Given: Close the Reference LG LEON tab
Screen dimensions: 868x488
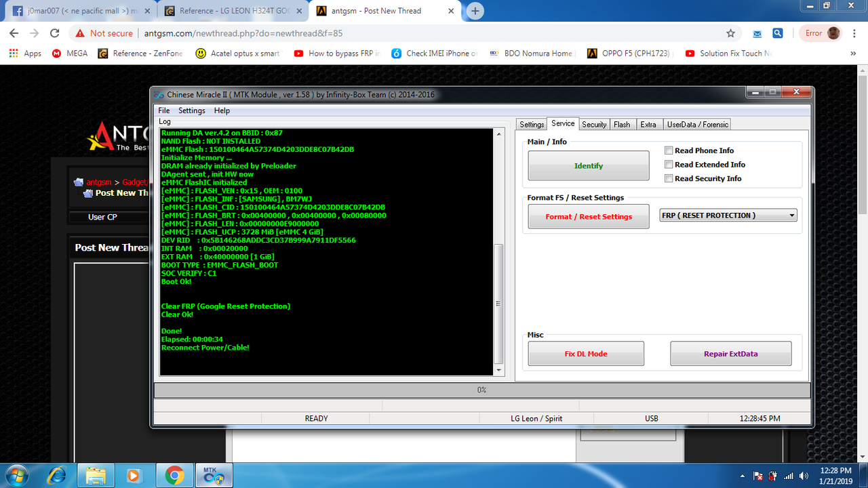Looking at the screenshot, I should pyautogui.click(x=299, y=11).
